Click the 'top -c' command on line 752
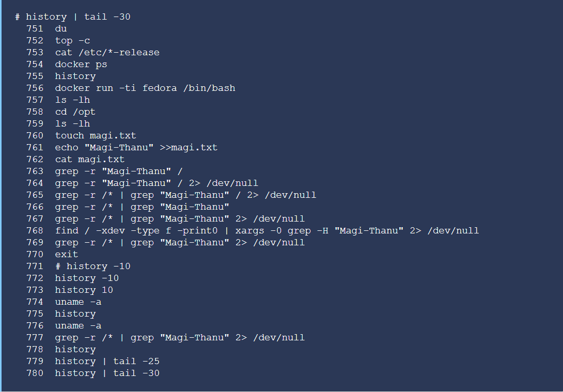This screenshot has width=563, height=392. coord(72,41)
